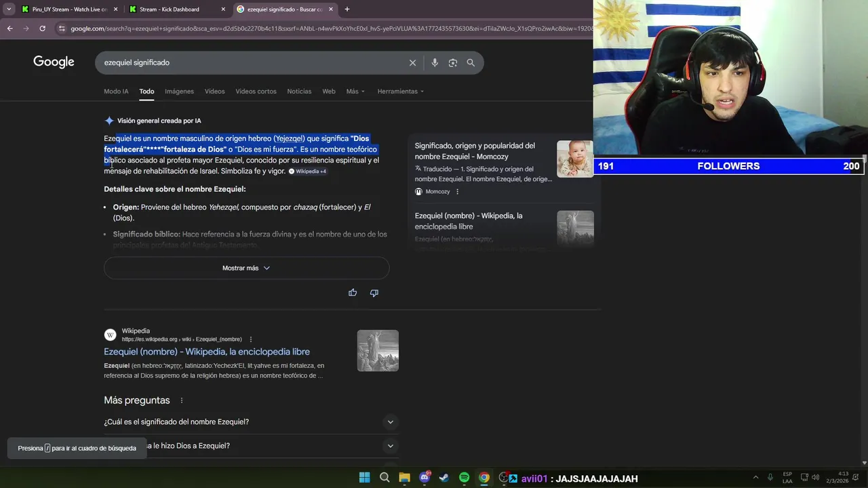Reload the Google search page
868x488 pixels.
(x=42, y=28)
